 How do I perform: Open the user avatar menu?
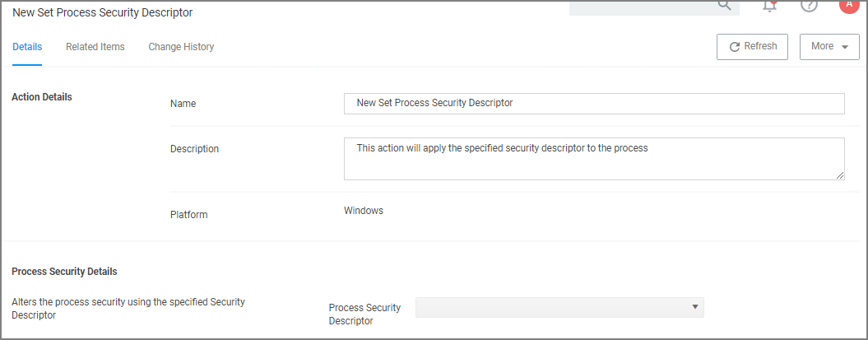[x=848, y=5]
